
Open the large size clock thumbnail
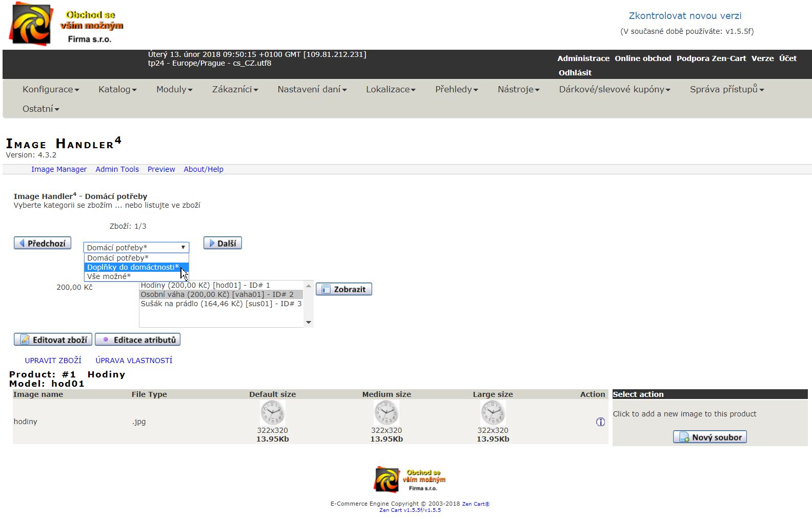(x=493, y=412)
